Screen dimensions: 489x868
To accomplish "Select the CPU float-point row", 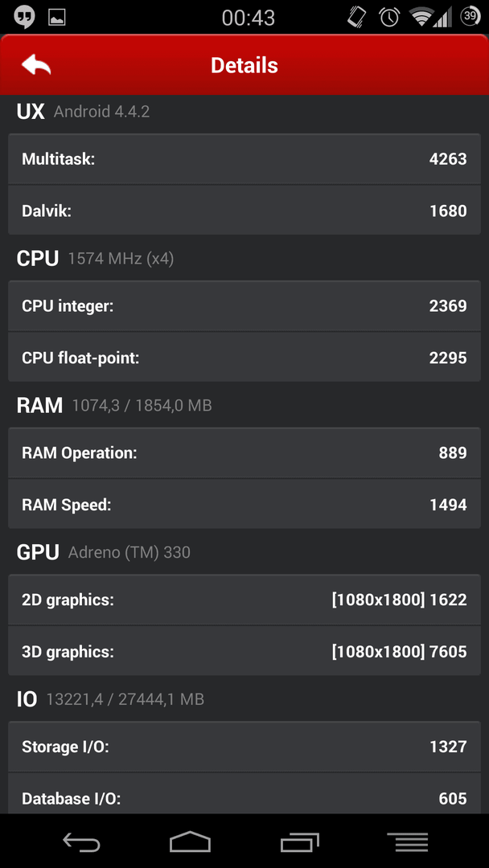I will 244,358.
